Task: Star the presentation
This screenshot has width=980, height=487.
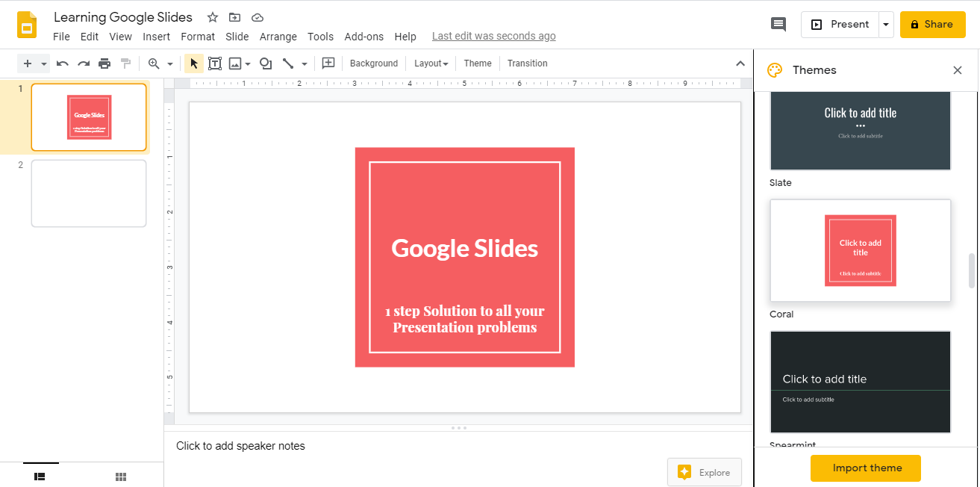Action: [x=213, y=17]
